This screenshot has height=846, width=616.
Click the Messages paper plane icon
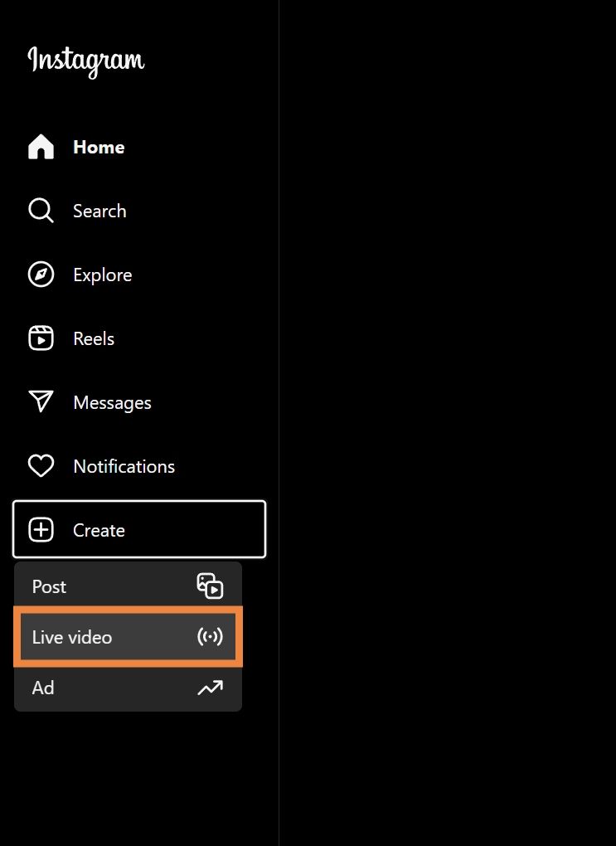(x=41, y=402)
